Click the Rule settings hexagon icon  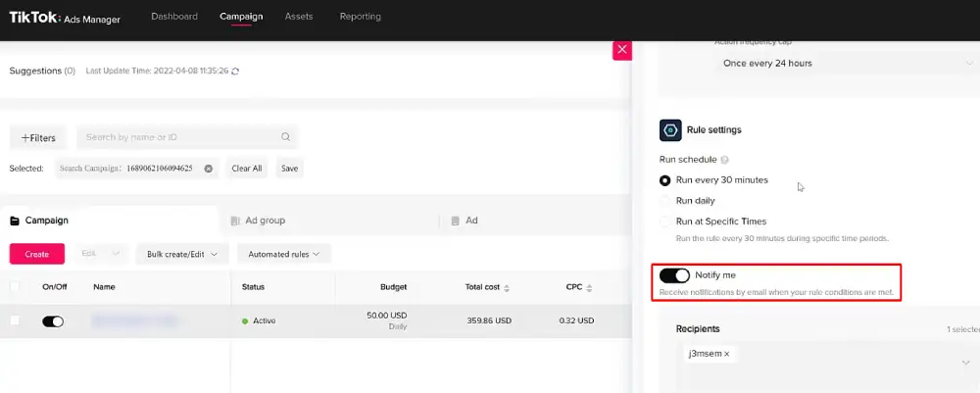click(x=670, y=130)
